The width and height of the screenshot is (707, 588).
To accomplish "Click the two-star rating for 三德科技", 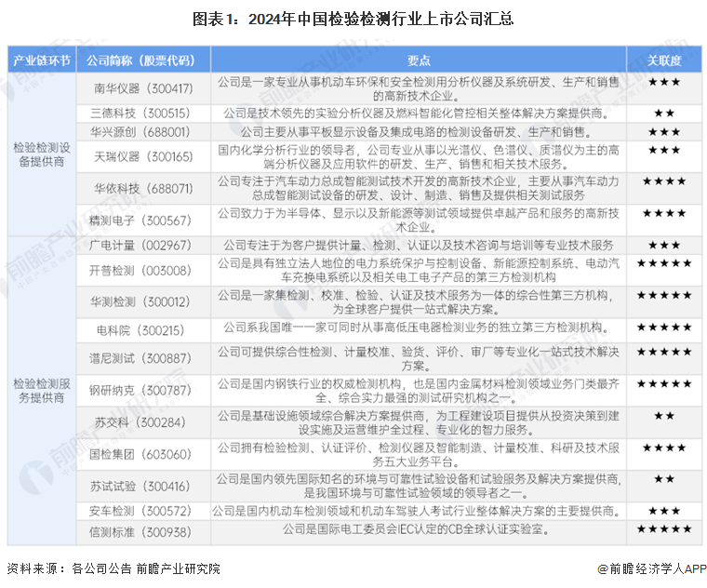I will click(664, 114).
